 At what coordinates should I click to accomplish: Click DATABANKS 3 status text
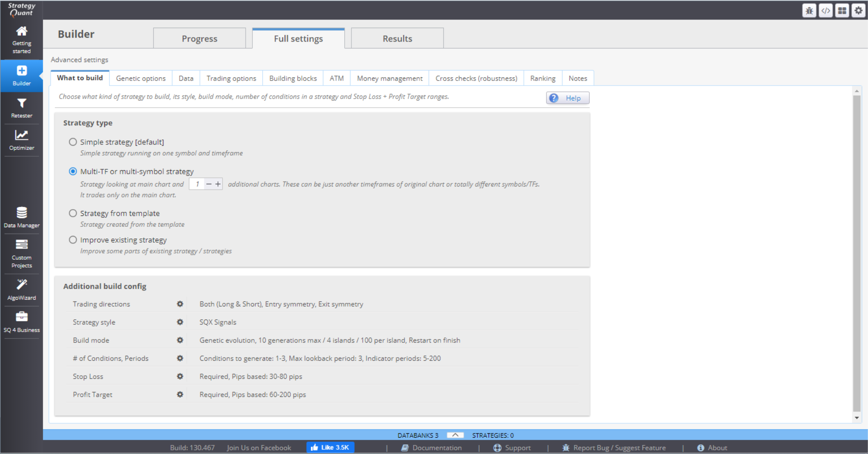[x=418, y=435]
